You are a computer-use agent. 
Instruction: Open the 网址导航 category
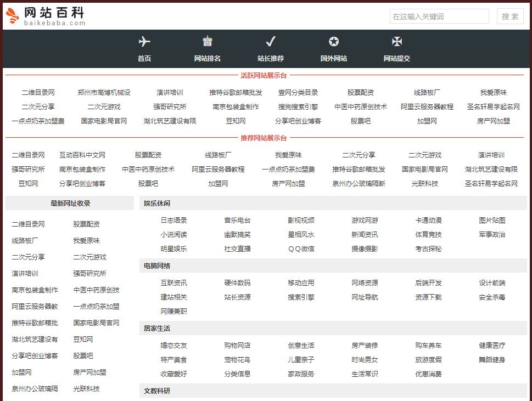click(x=365, y=297)
